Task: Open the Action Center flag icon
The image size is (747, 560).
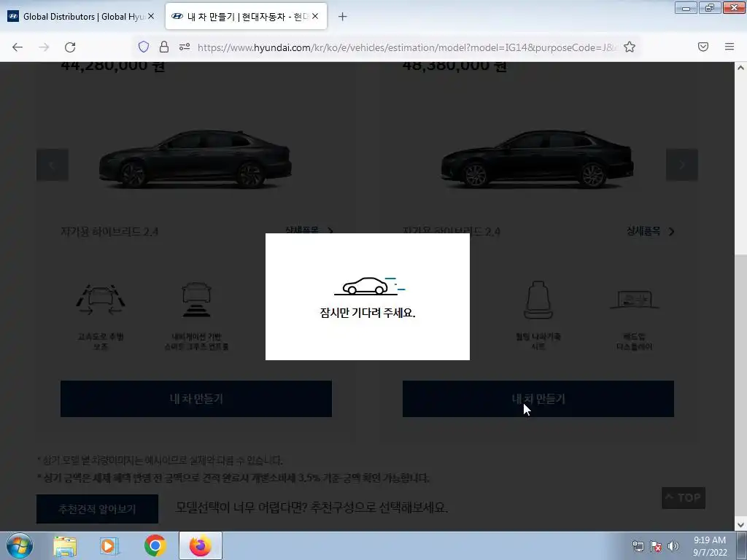Action: [656, 546]
